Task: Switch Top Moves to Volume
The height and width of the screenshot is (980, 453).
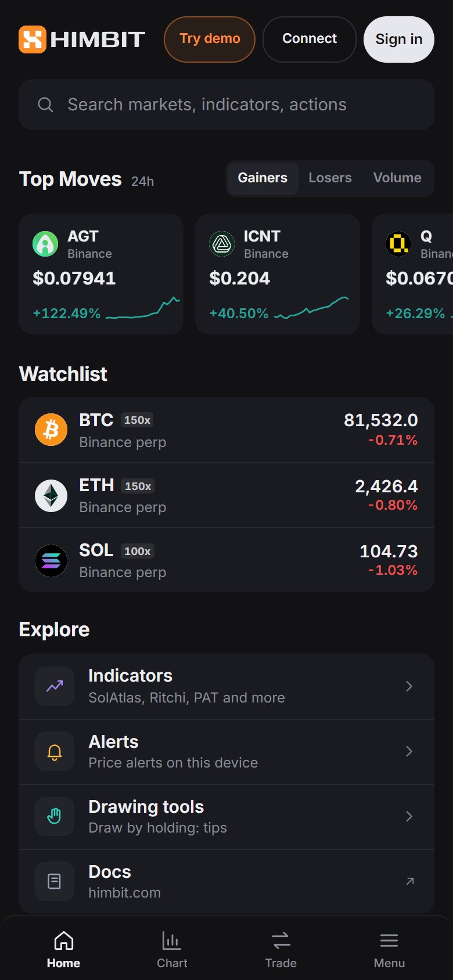Action: (397, 178)
